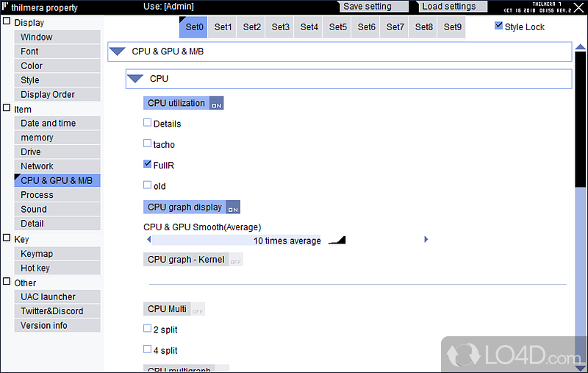Select the Set0 tab
The image size is (588, 373).
tap(193, 27)
